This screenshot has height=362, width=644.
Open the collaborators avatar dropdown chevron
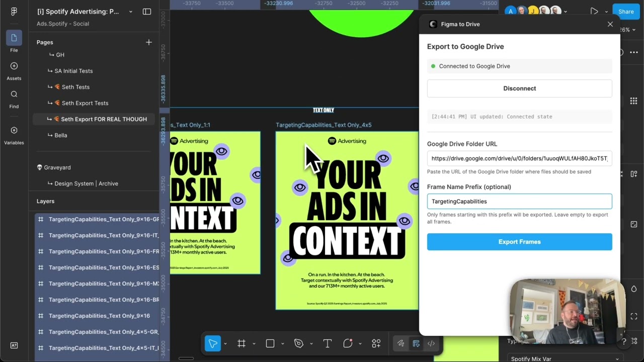(566, 12)
